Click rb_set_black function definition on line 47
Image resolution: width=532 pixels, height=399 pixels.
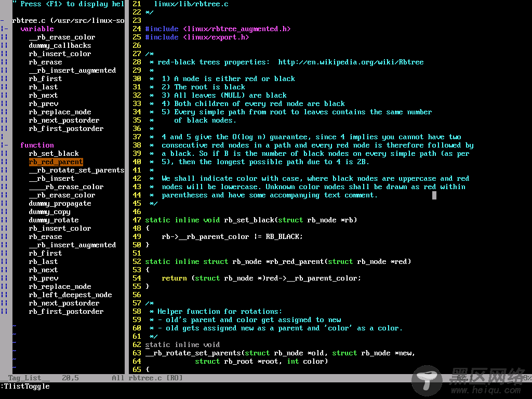(249, 220)
